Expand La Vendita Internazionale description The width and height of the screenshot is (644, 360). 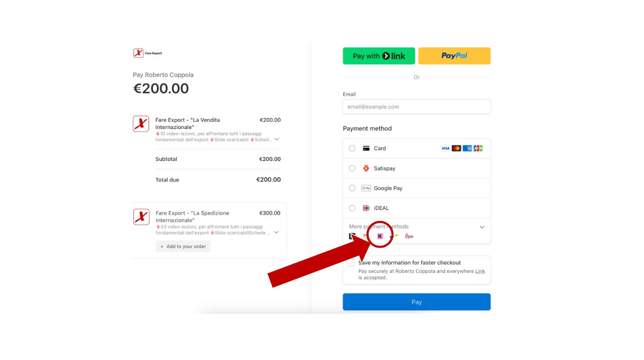click(x=277, y=140)
